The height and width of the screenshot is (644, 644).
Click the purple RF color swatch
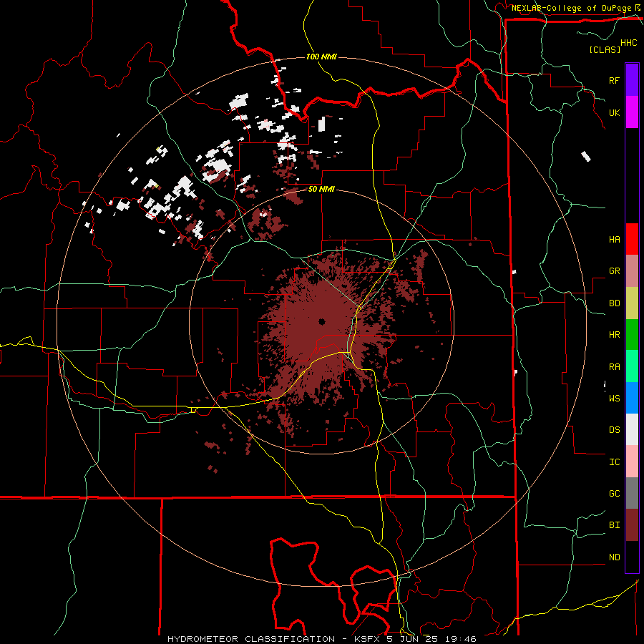coord(632,80)
